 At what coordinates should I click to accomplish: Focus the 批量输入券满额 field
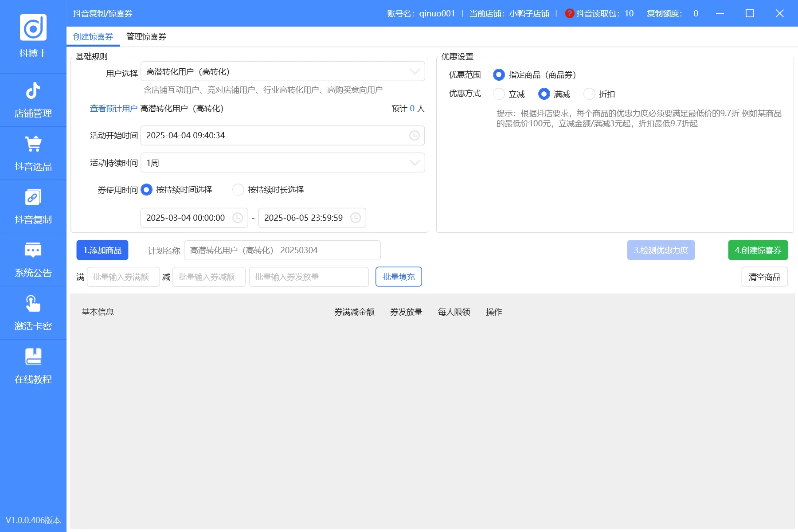(x=123, y=277)
